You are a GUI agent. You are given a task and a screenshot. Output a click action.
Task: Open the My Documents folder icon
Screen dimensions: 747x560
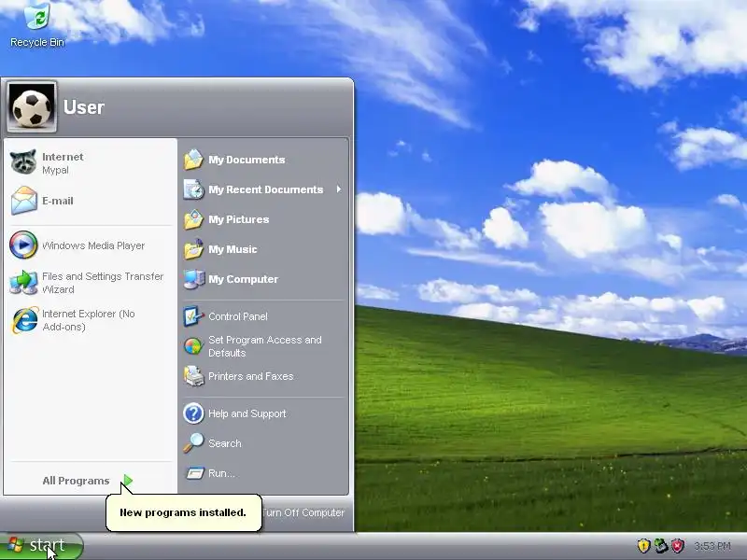[193, 160]
